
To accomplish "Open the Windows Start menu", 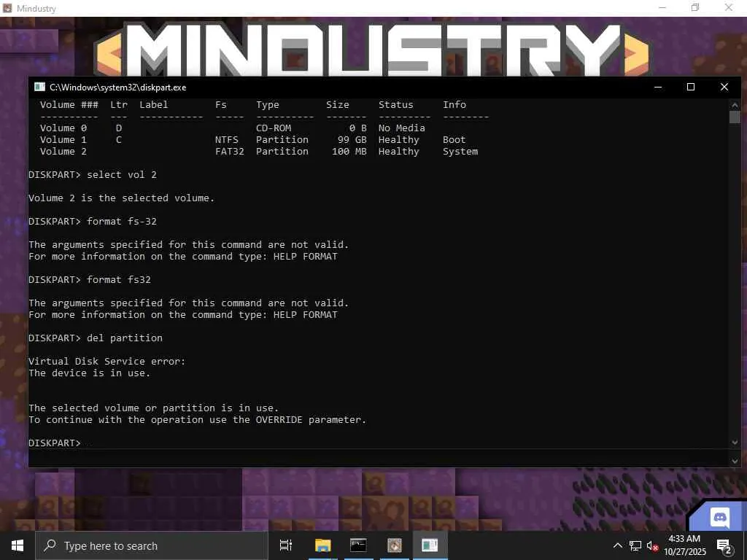I will 18,545.
